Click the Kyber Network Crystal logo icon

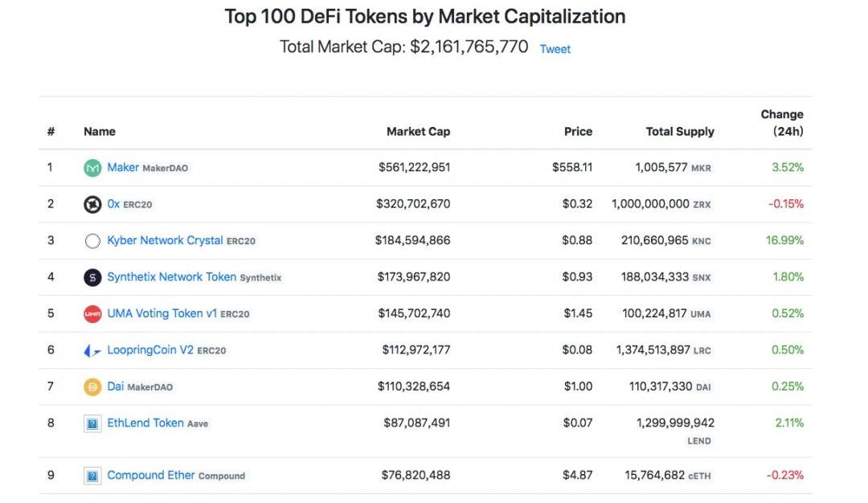(x=92, y=241)
